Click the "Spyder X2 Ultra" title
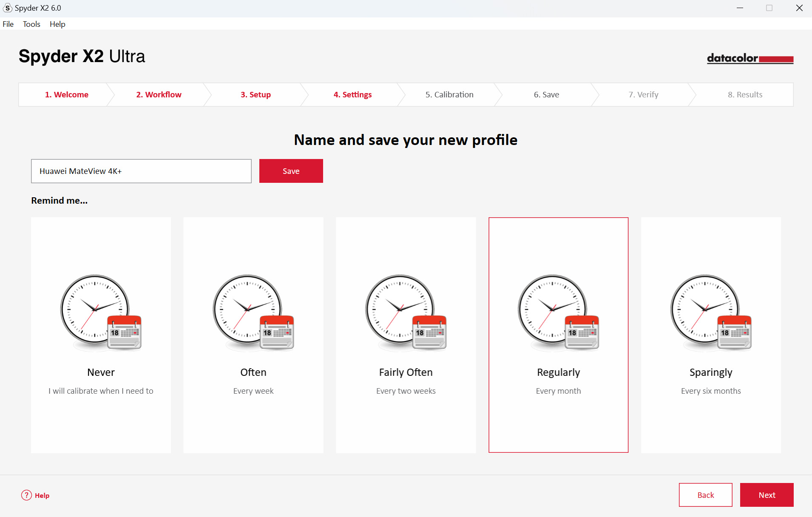This screenshot has height=517, width=812. (x=82, y=56)
